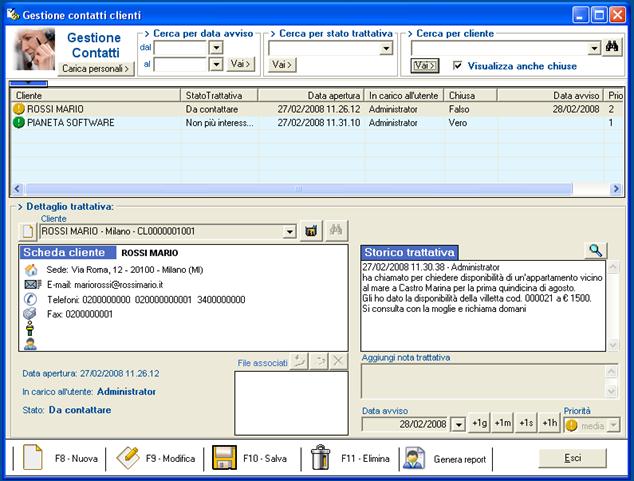Click the binoculars search icon beside client search
634x481 pixels.
point(611,47)
